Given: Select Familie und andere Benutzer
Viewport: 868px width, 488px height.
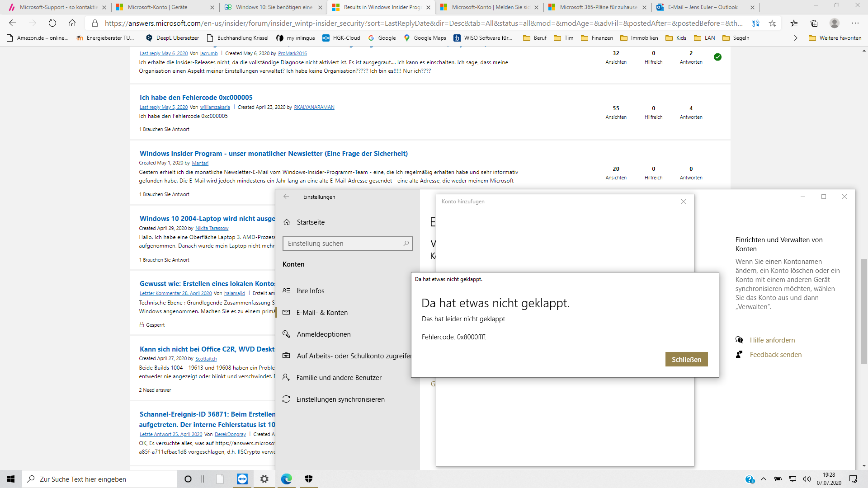Looking at the screenshot, I should [339, 377].
